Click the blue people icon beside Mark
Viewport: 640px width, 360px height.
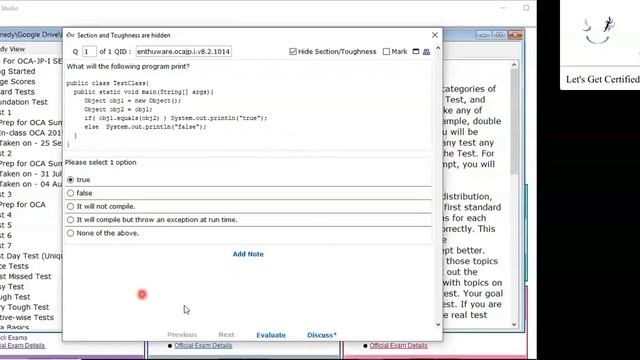tap(427, 52)
